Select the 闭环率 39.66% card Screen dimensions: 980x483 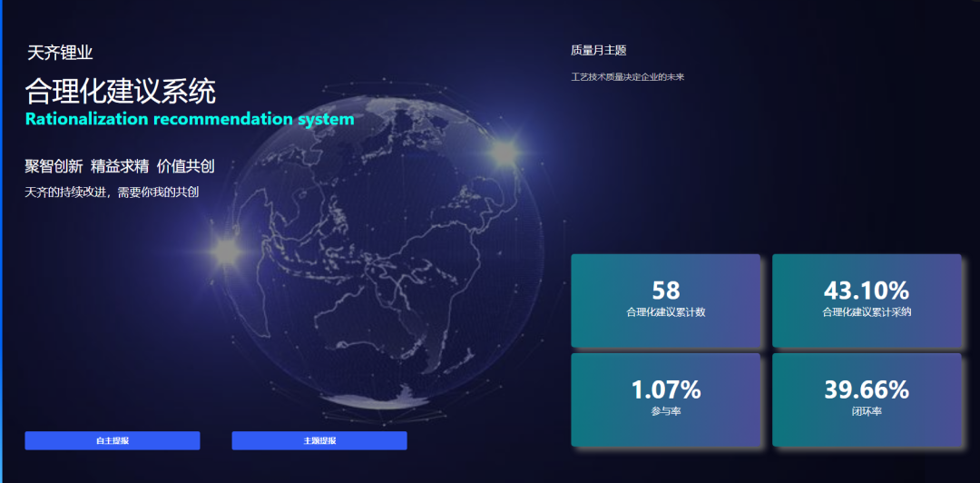coord(867,400)
